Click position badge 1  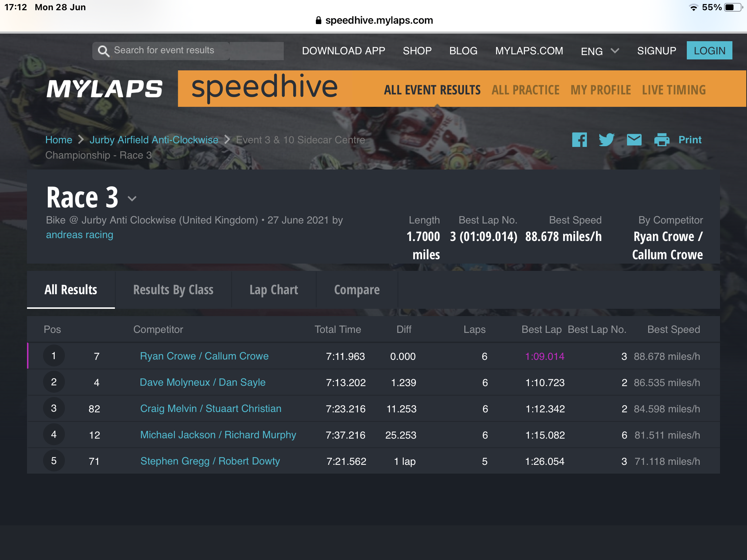coord(54,356)
